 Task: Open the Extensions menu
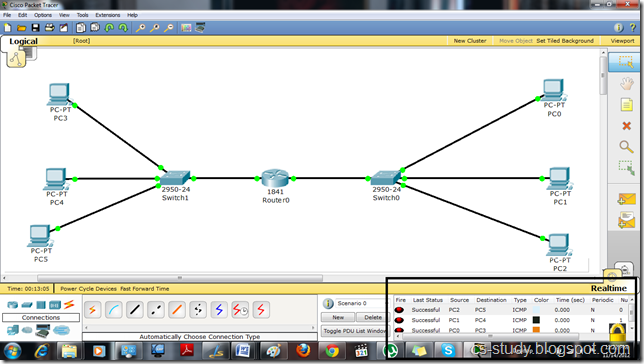pos(108,15)
